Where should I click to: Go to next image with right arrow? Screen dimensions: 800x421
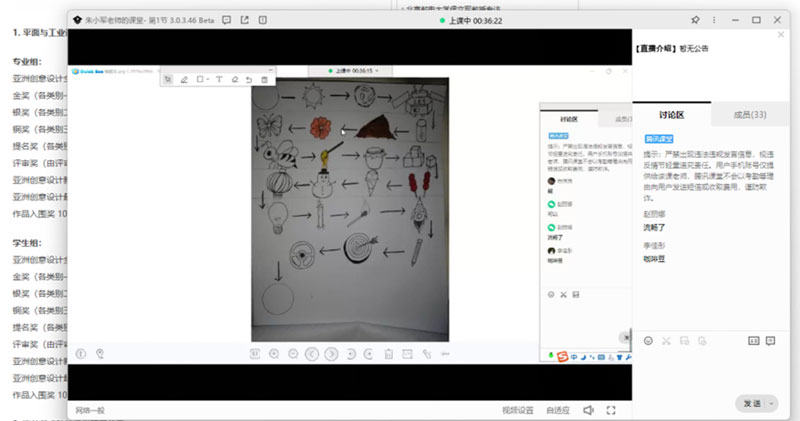[x=332, y=353]
